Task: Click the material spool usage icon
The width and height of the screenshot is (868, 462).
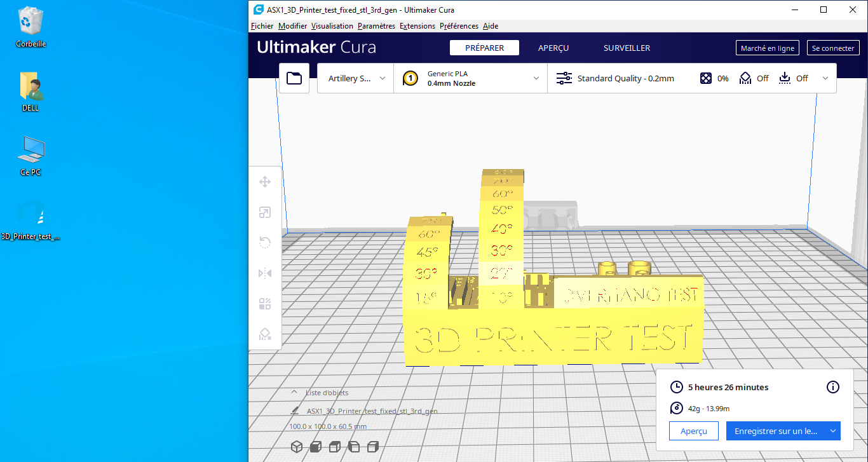Action: click(677, 408)
